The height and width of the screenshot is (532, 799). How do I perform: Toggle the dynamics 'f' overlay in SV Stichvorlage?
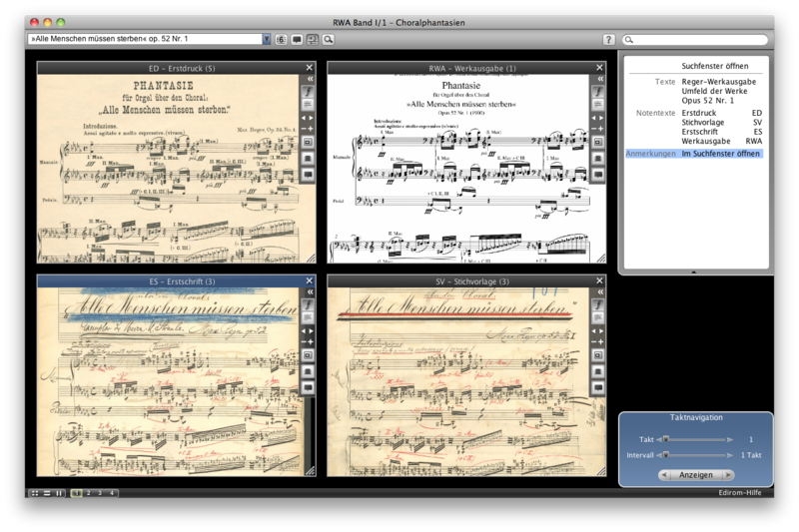pyautogui.click(x=599, y=305)
